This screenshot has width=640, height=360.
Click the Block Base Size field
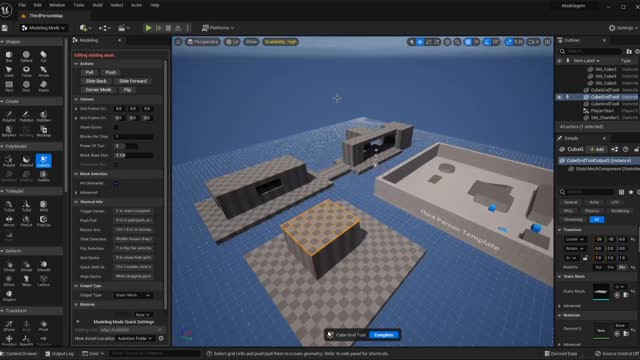133,155
